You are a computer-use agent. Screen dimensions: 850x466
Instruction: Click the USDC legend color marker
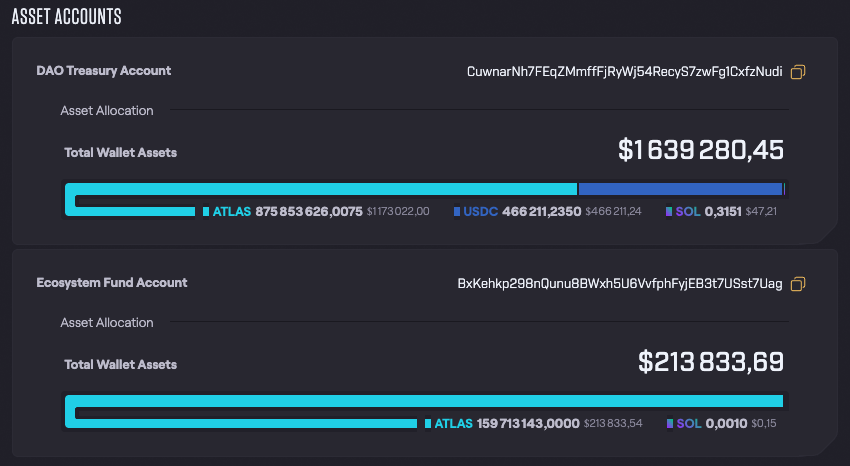coord(457,212)
